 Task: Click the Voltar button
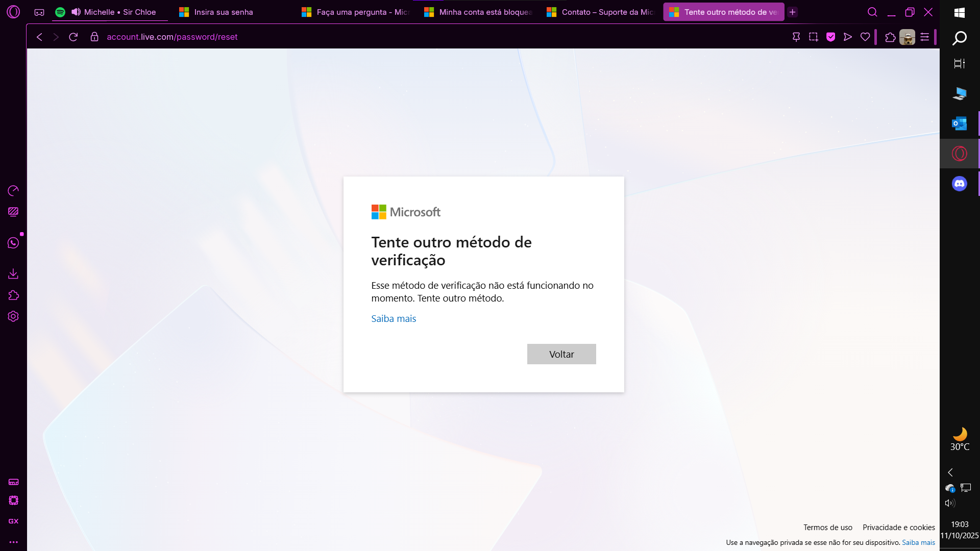click(x=561, y=354)
